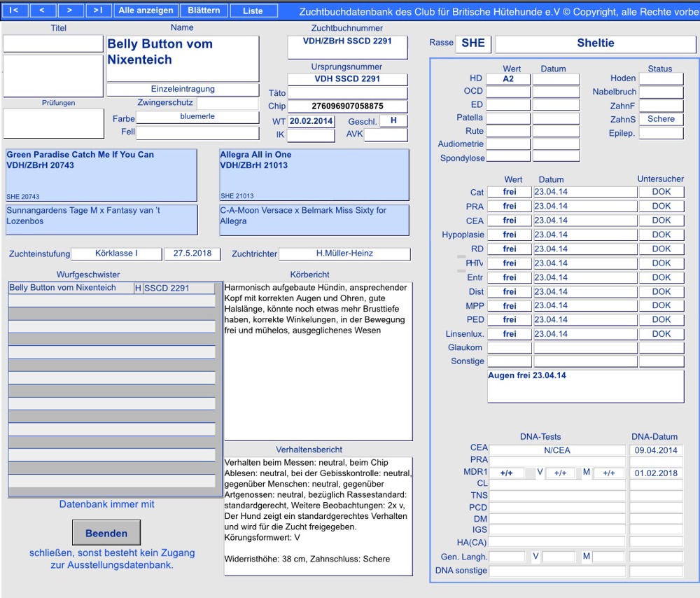Click the empty Patella Wert field
The height and width of the screenshot is (598, 700).
(508, 118)
